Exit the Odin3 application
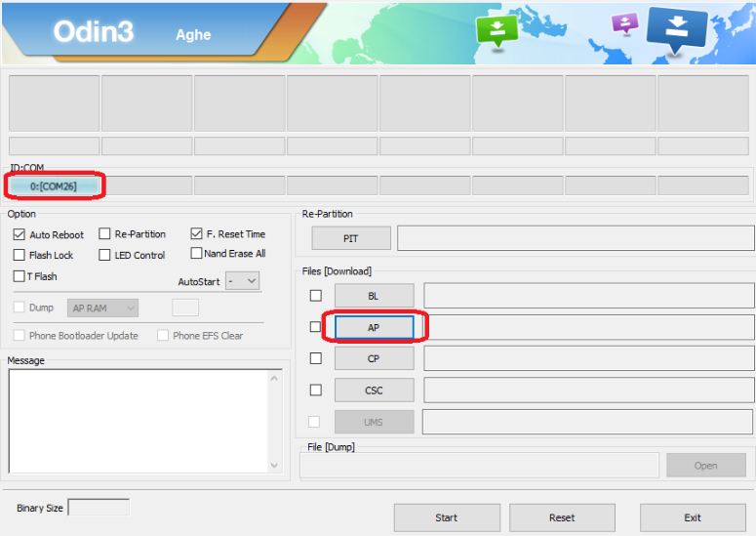Viewport: 756px width, 536px height. click(693, 517)
